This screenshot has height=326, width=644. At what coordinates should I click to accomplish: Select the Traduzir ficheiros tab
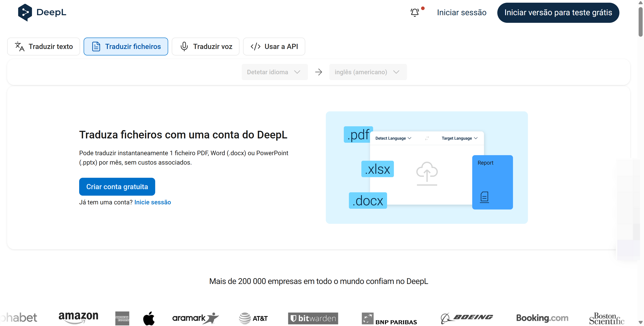(126, 47)
